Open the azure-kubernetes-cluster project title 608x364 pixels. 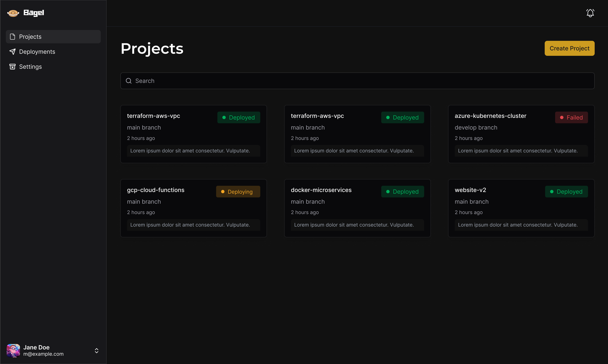490,116
